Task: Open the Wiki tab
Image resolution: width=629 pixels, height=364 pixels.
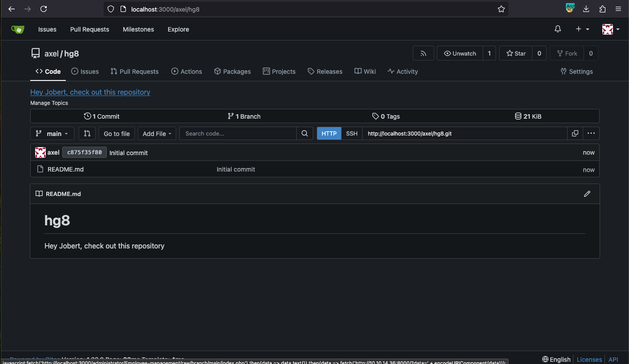Action: (365, 72)
